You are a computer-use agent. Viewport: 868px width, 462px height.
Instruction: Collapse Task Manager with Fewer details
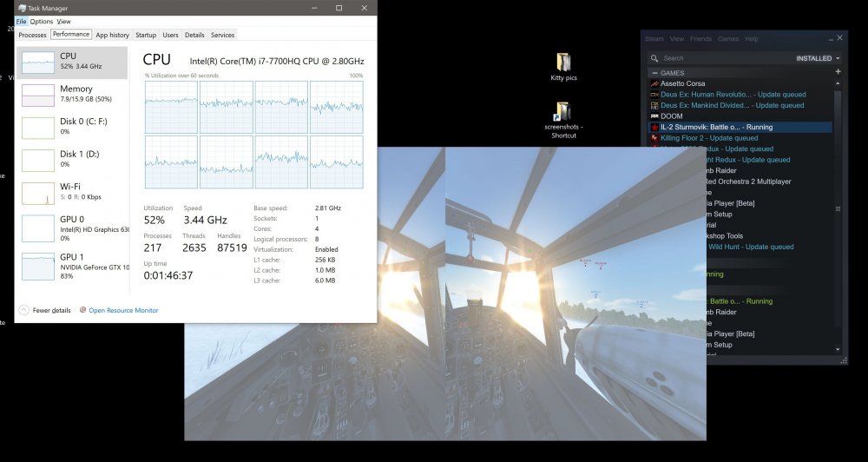(45, 310)
